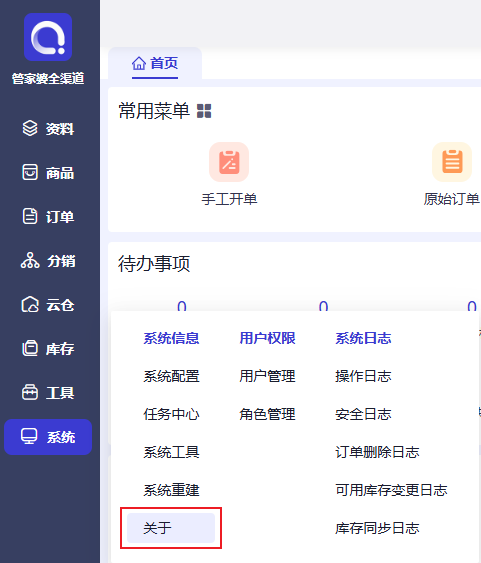
Task: Open 操作日志 menu entry
Action: 363,376
